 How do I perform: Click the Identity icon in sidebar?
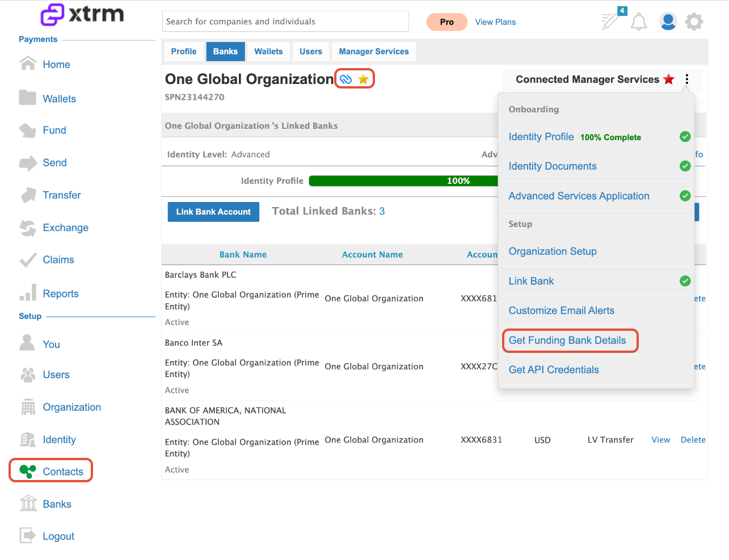(28, 439)
